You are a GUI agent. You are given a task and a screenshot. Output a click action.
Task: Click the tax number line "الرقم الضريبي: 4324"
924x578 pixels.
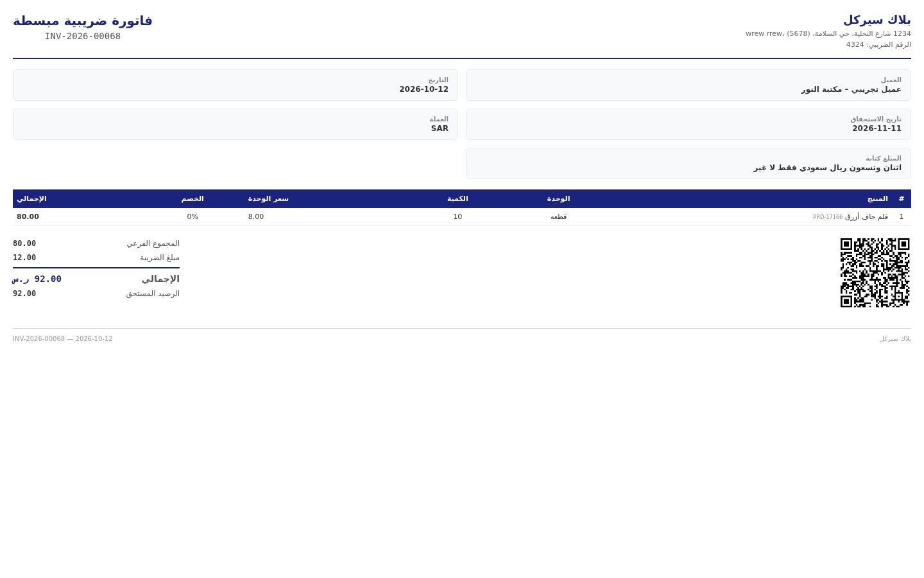coord(878,44)
